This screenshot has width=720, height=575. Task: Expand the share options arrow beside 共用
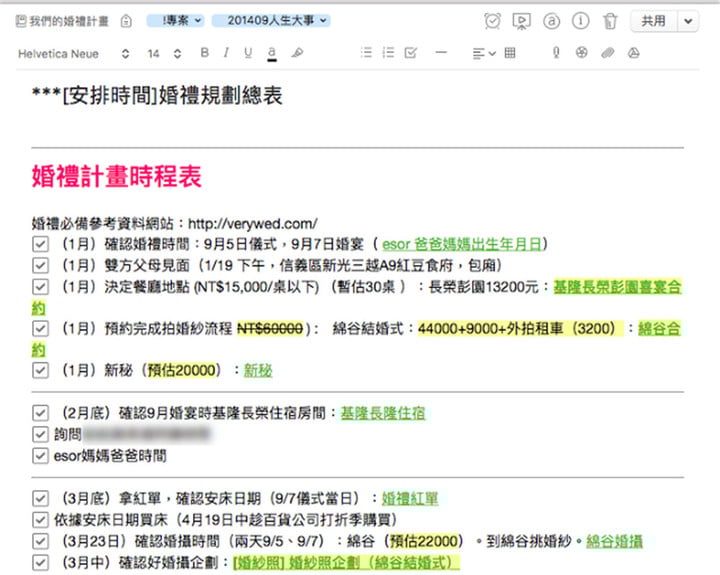point(688,21)
